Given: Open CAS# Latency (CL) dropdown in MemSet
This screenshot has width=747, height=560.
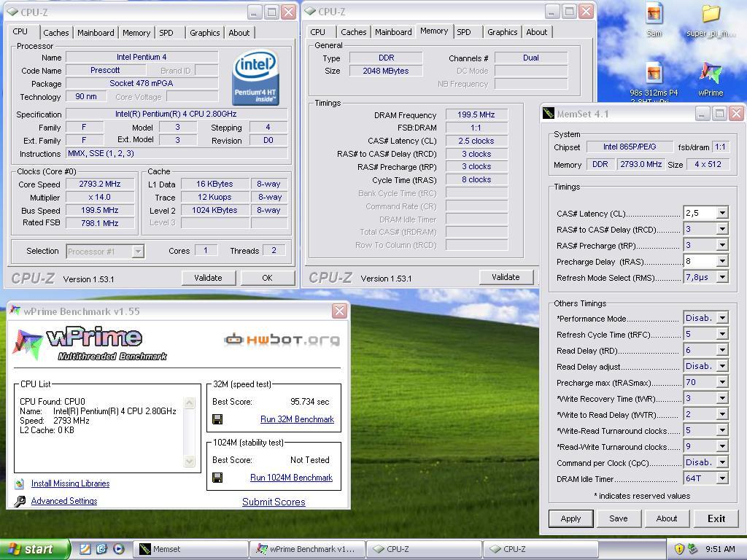Looking at the screenshot, I should pos(722,214).
